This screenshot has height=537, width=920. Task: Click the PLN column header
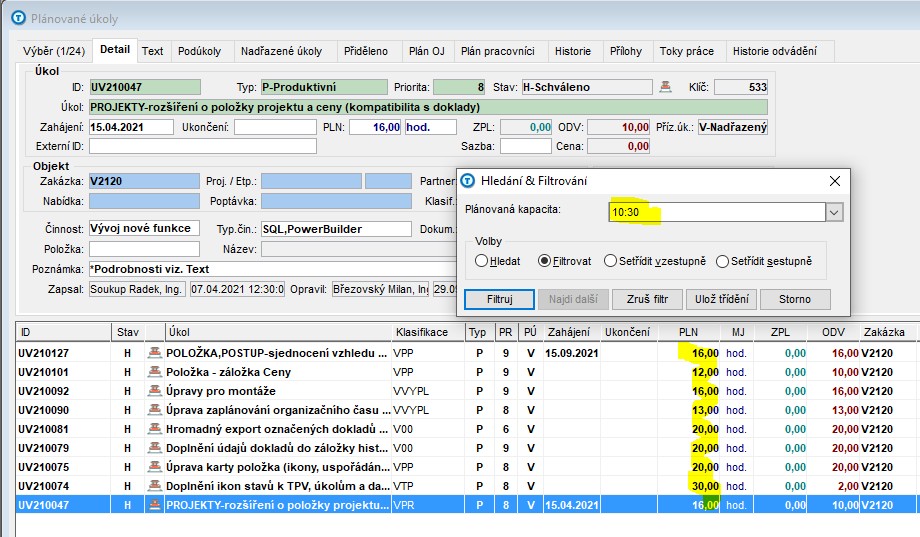[688, 332]
